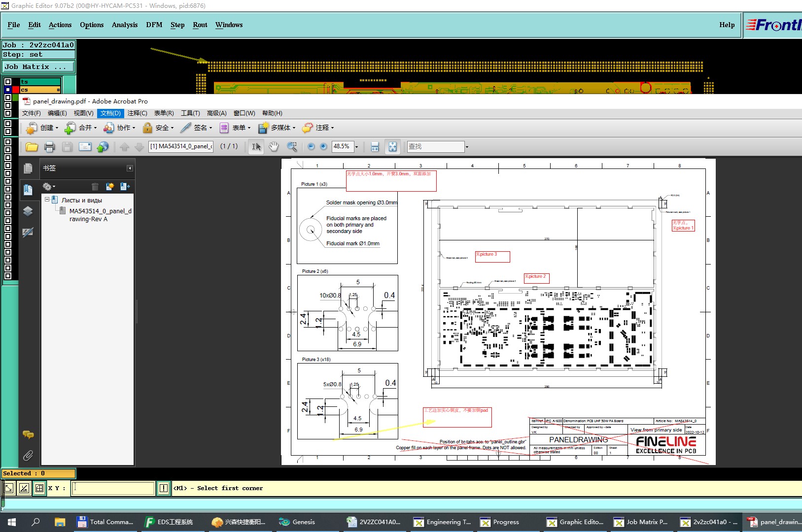Click the zoom in plus button
This screenshot has height=532, width=802.
[323, 146]
